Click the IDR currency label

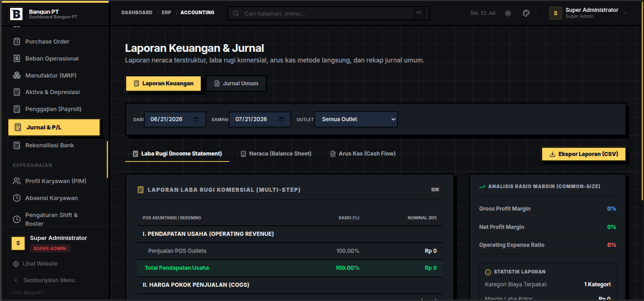coord(435,190)
